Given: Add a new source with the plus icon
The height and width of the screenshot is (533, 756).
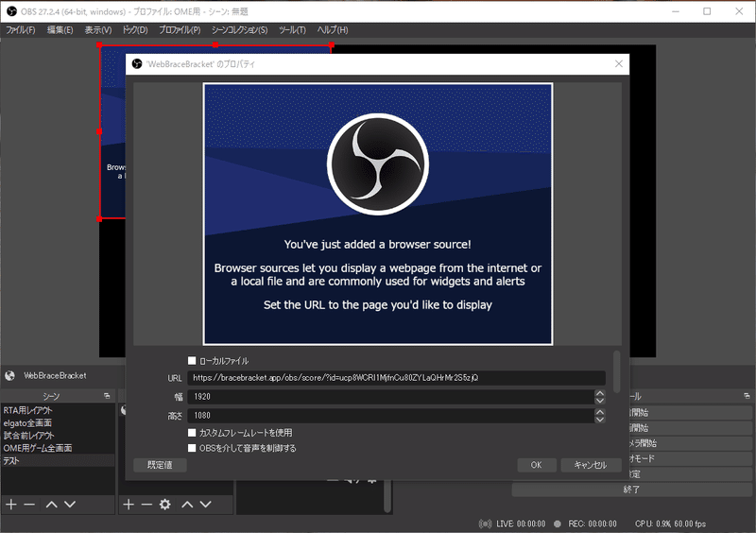Looking at the screenshot, I should [129, 505].
